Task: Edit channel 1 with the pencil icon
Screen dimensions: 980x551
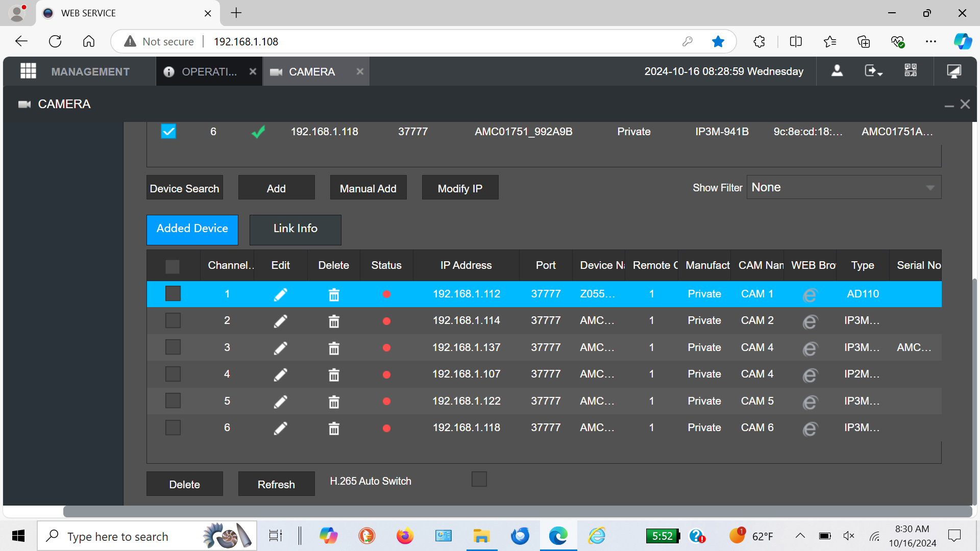Action: pos(280,294)
